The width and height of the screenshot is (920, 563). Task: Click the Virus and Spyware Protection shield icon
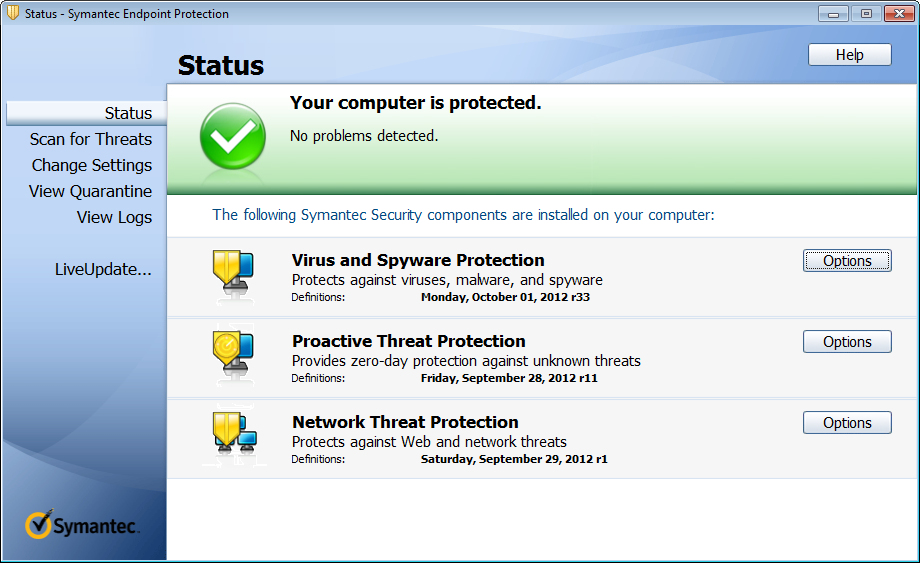pos(229,274)
